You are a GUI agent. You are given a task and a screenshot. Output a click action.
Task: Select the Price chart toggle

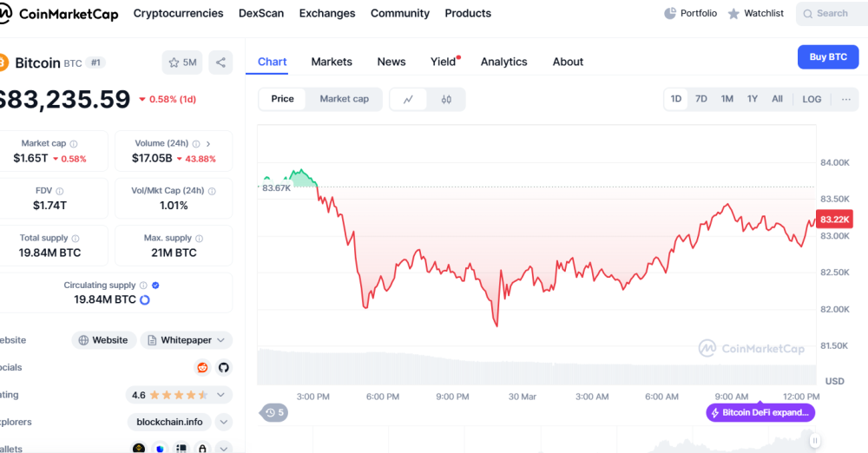(x=282, y=99)
